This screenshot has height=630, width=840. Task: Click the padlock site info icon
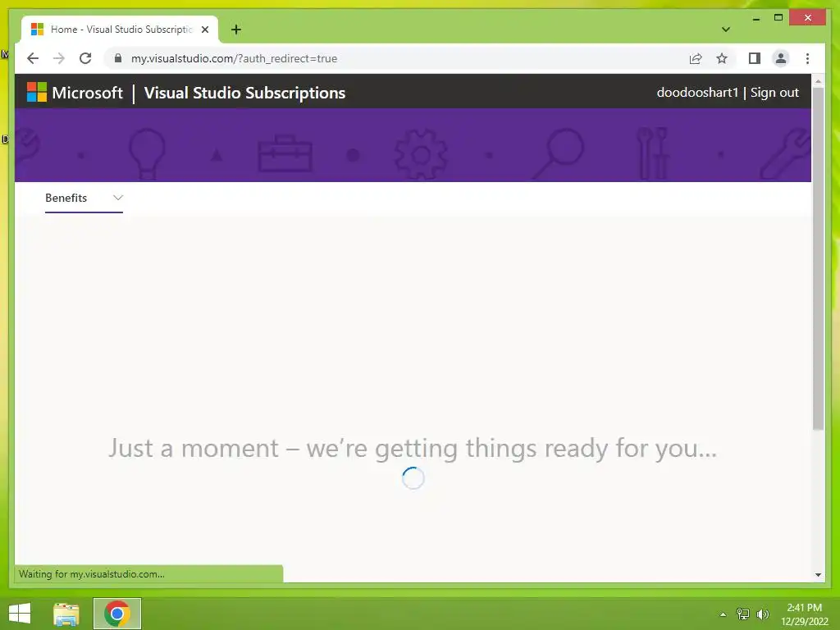[x=118, y=58]
